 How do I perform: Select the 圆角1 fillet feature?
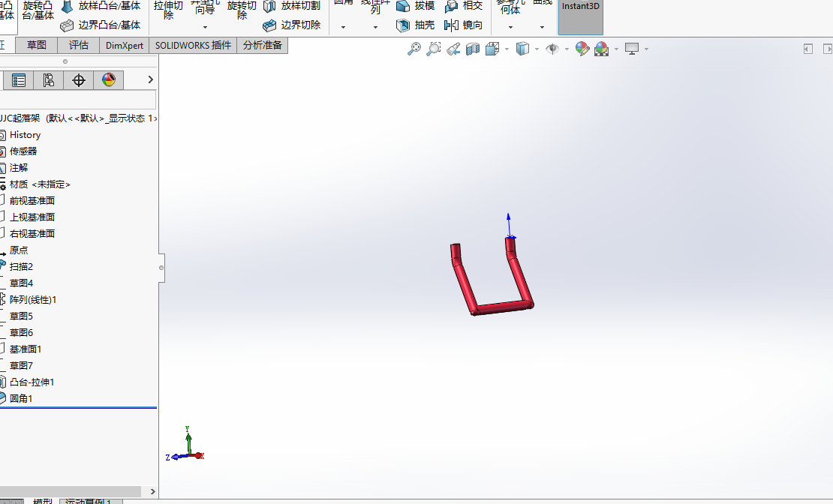[x=21, y=398]
